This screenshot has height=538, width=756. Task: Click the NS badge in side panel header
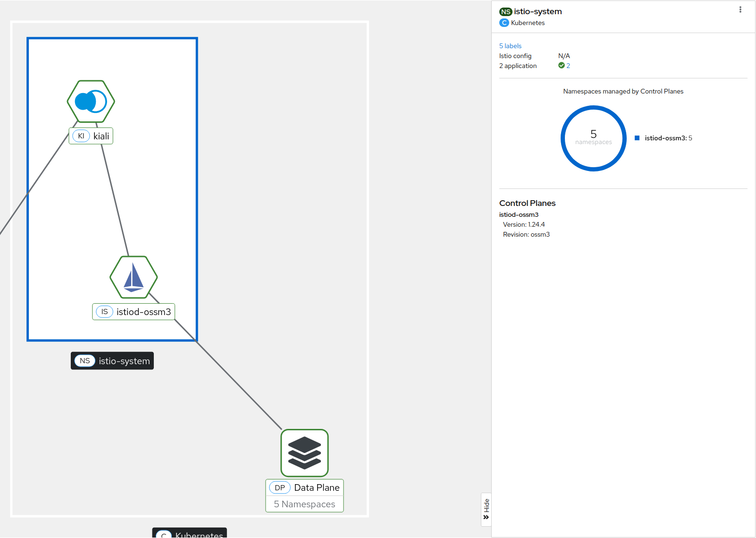506,12
